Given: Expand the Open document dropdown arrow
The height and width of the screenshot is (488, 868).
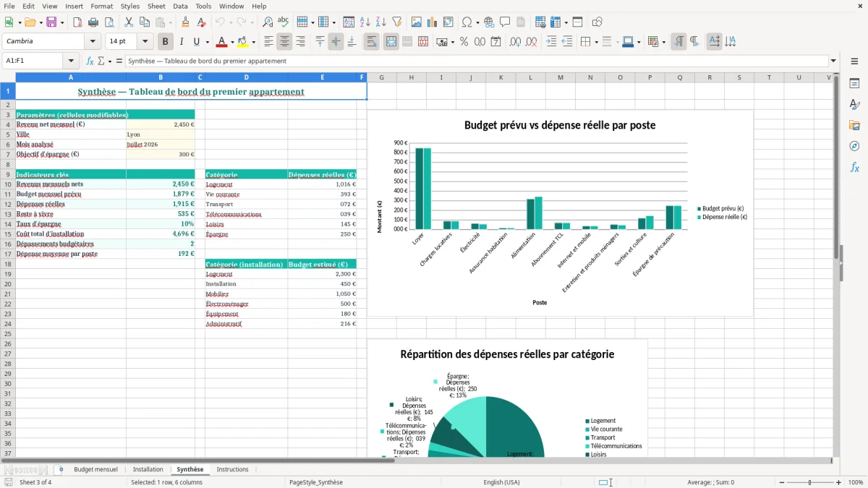Looking at the screenshot, I should coord(40,22).
